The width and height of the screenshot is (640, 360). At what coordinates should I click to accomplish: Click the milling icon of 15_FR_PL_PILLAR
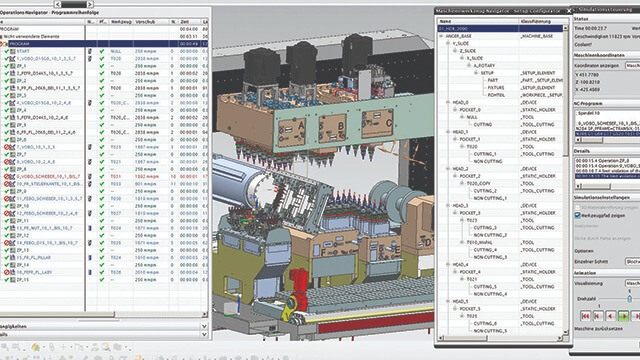click(13, 258)
